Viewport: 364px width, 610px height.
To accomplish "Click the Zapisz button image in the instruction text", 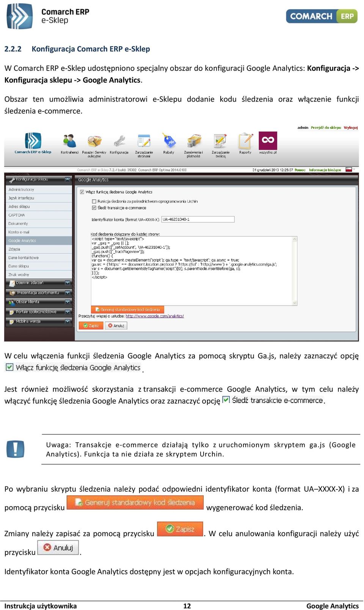I will (180, 529).
